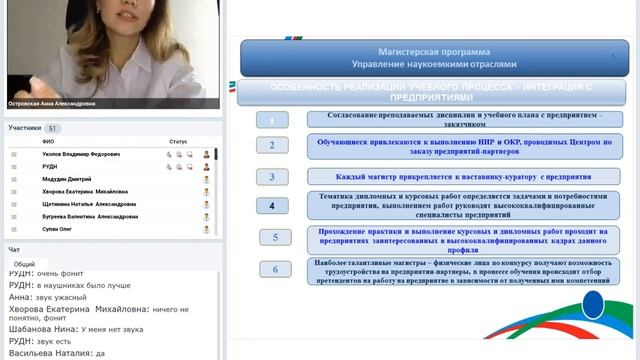Open row menu for РУДН participant

14,167
